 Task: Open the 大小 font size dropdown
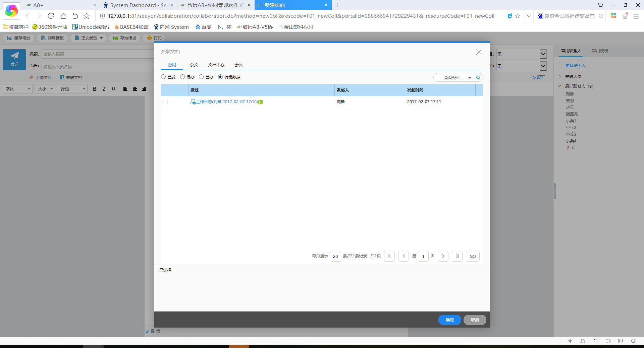point(45,89)
